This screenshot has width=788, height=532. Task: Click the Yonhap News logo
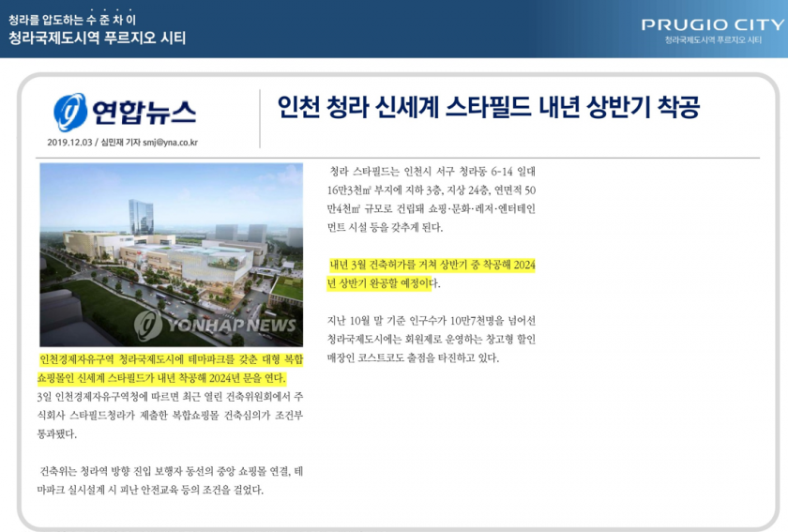click(x=125, y=113)
